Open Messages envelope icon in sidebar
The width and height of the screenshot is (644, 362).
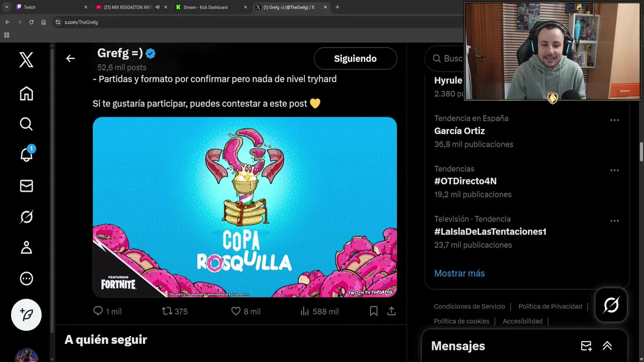point(26,186)
